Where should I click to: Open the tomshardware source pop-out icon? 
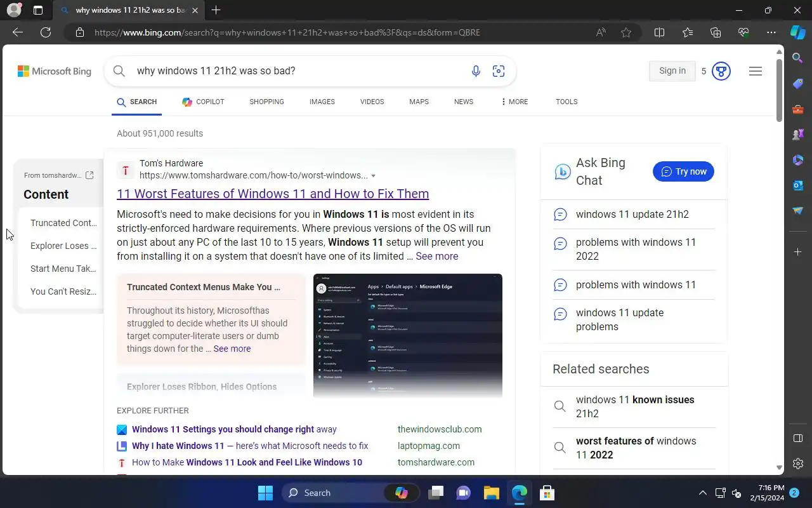[x=89, y=175]
